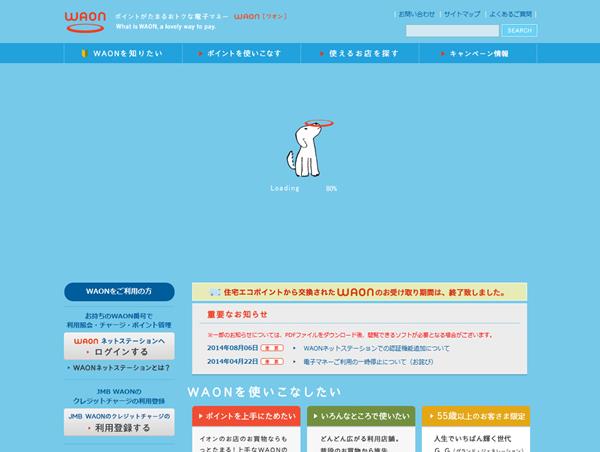Open the WAONを知りたい menu
The height and width of the screenshot is (452, 600).
123,53
